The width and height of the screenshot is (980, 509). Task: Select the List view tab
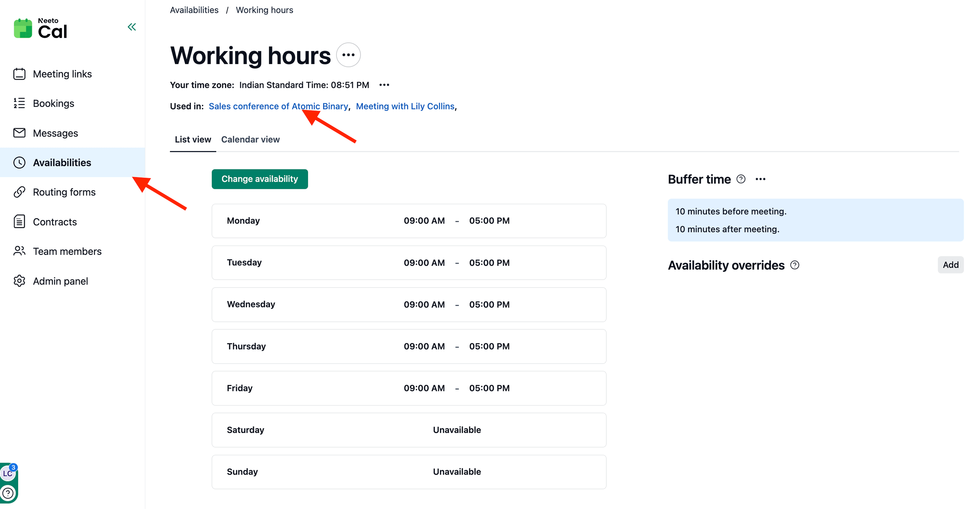click(x=193, y=139)
